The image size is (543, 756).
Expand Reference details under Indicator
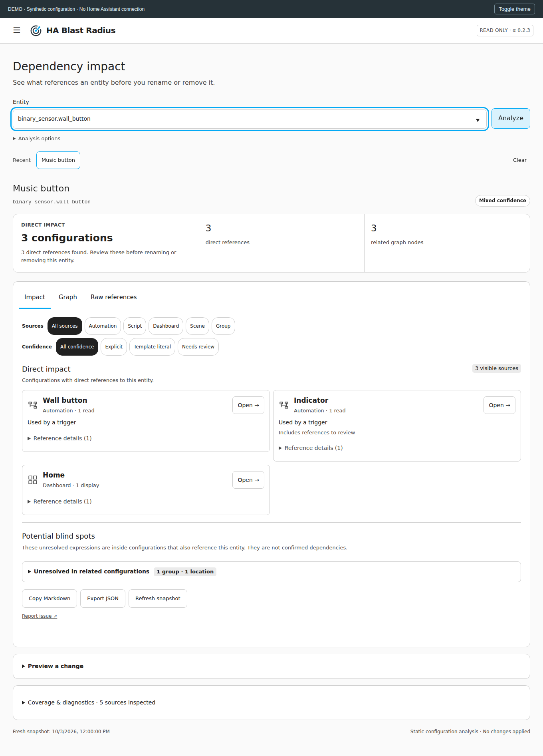pyautogui.click(x=311, y=448)
